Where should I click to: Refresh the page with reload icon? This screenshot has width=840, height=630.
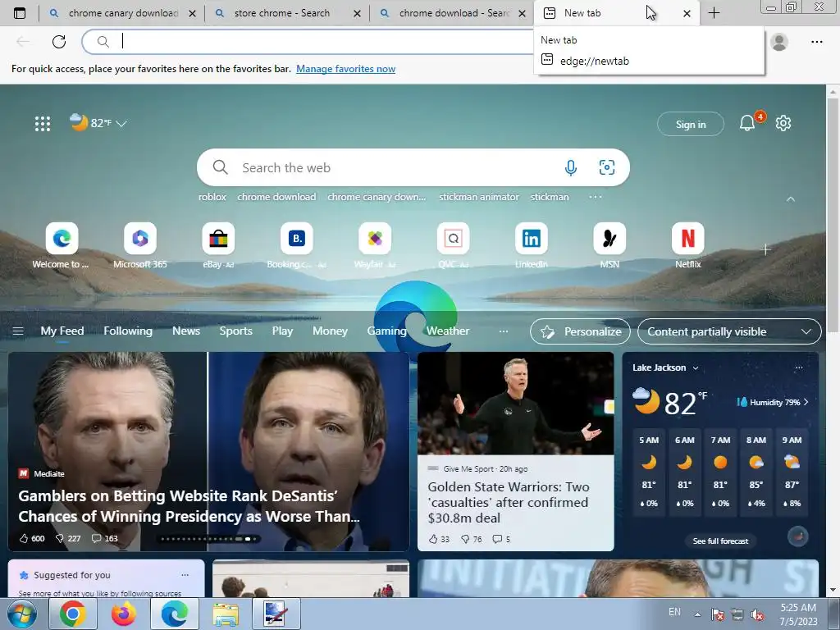59,41
